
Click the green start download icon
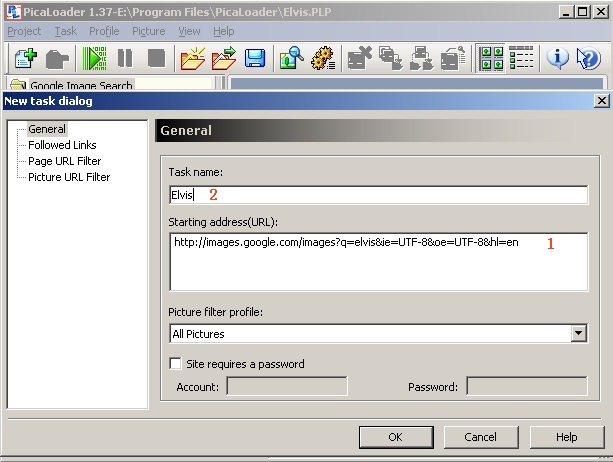coord(94,58)
